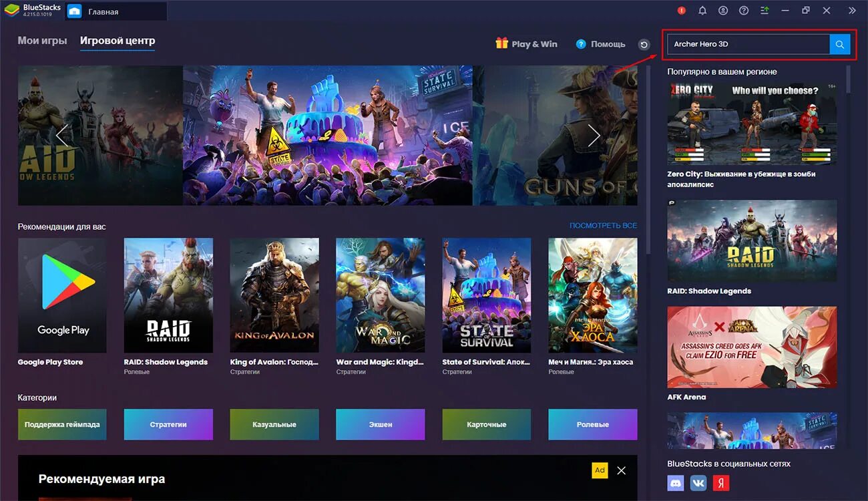Open the bell notifications icon

pos(702,11)
